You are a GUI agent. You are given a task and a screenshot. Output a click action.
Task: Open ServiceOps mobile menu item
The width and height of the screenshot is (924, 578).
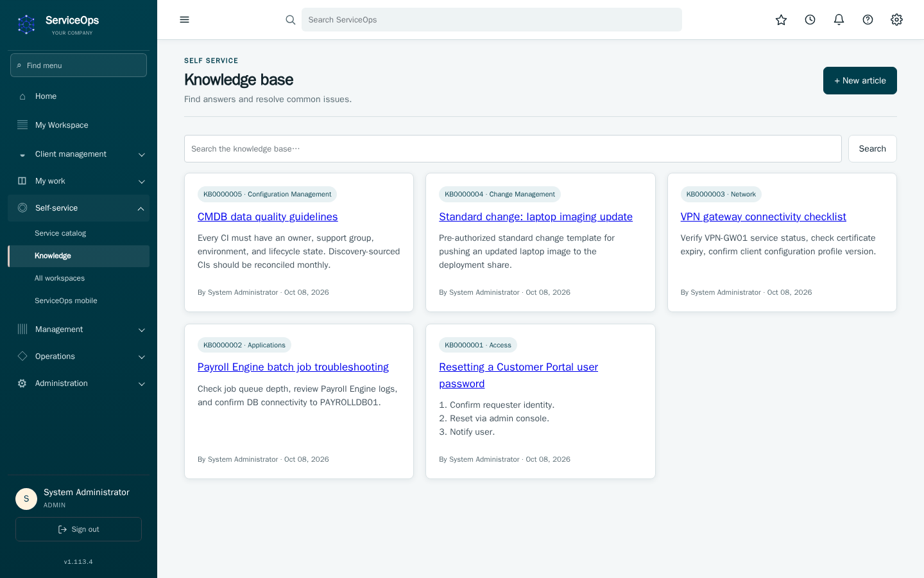[x=78, y=301]
